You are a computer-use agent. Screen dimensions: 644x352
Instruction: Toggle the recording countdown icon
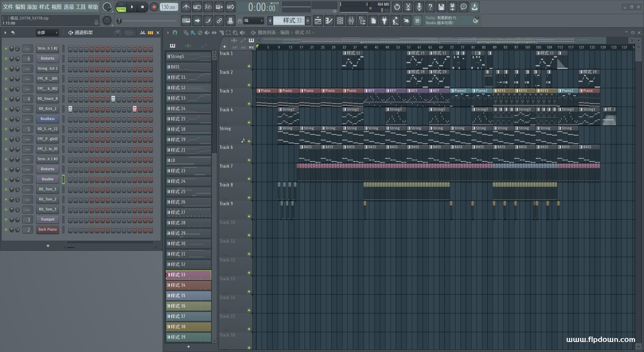click(x=208, y=7)
